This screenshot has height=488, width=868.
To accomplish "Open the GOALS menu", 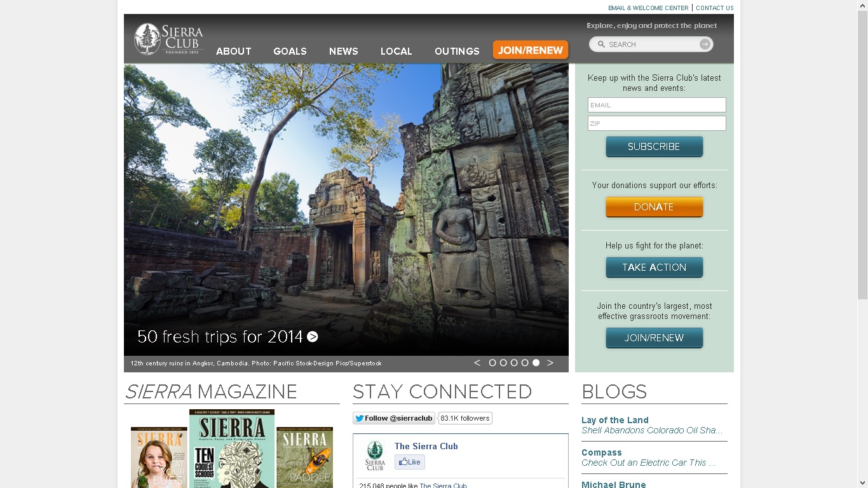I will [290, 51].
